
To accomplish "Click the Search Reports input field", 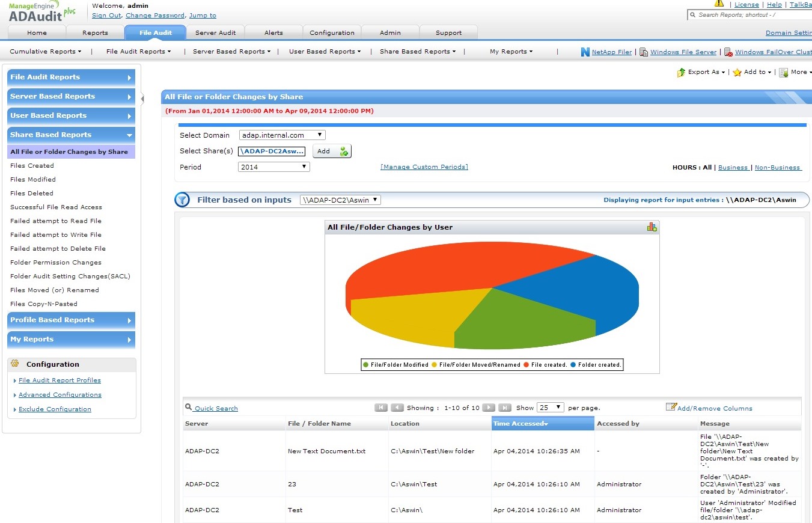I will click(x=751, y=15).
